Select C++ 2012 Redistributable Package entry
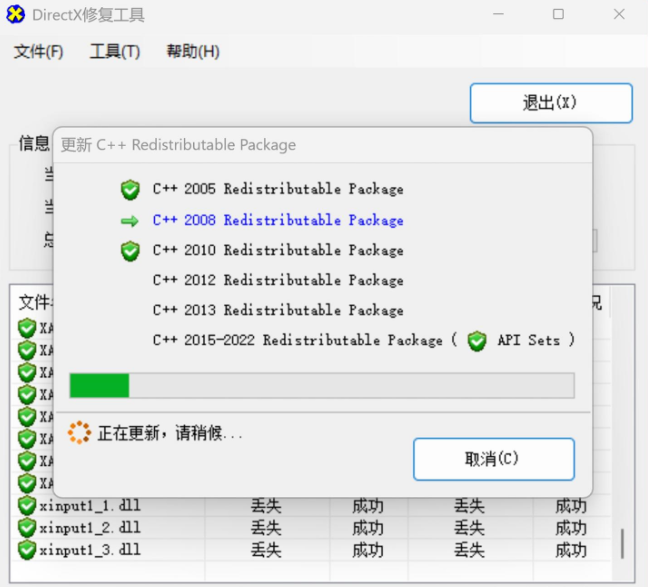 point(278,281)
